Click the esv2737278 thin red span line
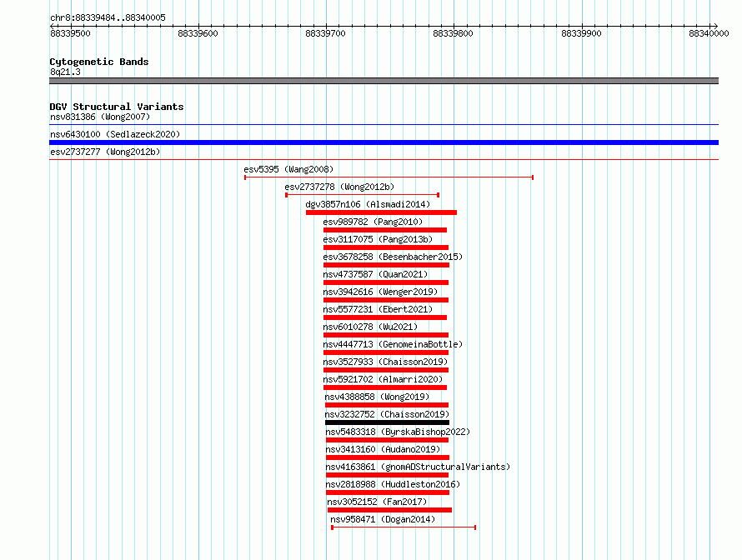The height and width of the screenshot is (560, 742). tap(363, 195)
